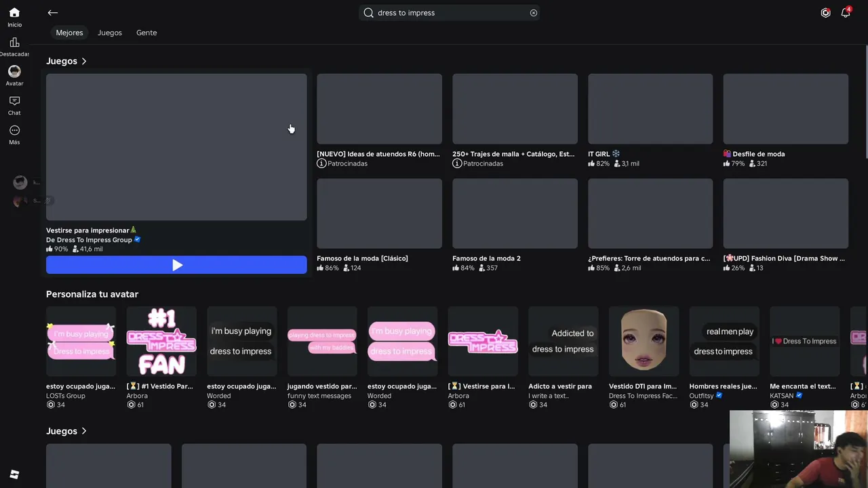This screenshot has width=868, height=488.
Task: Open the 'real men play dress to impress' thumbnail
Action: pos(724,341)
